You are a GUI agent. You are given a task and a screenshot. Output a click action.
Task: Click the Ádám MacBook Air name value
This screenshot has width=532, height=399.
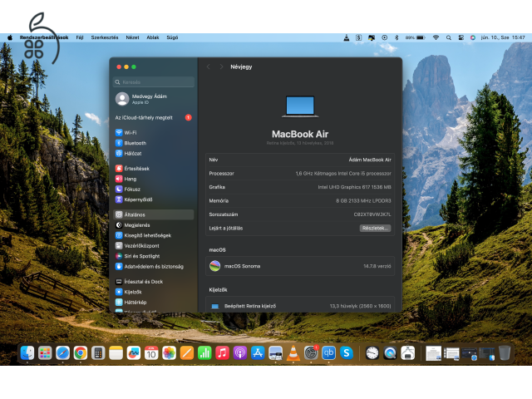pos(370,160)
